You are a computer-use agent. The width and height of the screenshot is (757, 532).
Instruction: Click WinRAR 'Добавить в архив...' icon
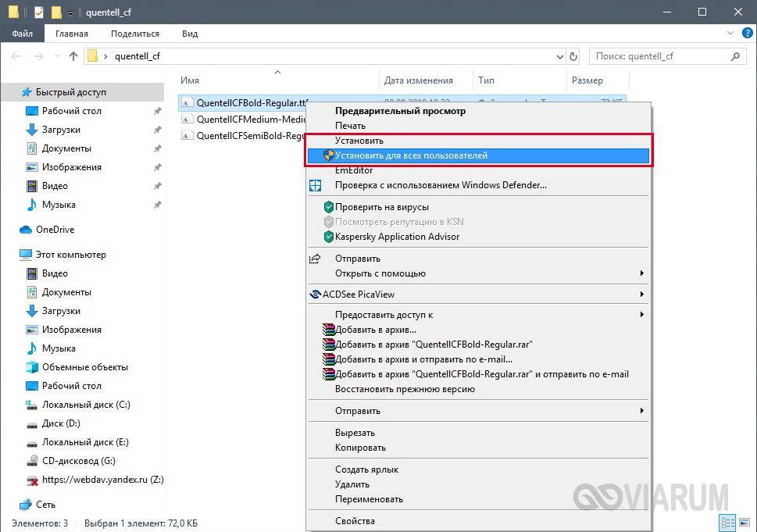click(x=329, y=330)
